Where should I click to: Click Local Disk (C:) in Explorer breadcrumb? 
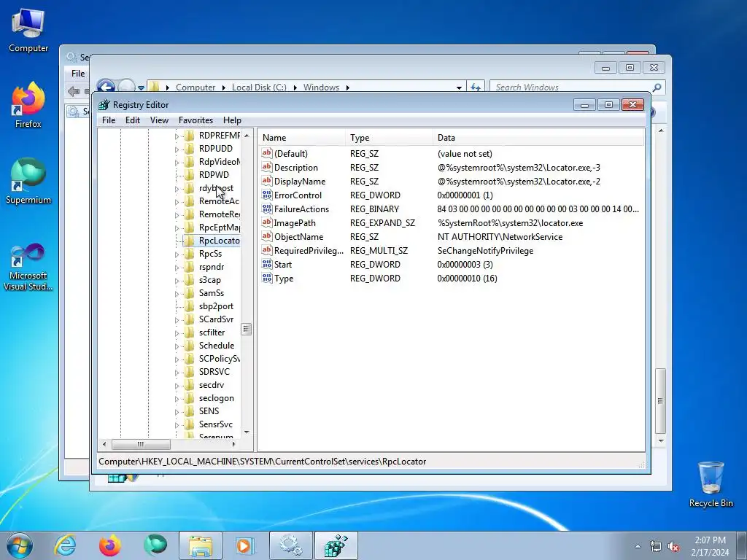click(259, 87)
